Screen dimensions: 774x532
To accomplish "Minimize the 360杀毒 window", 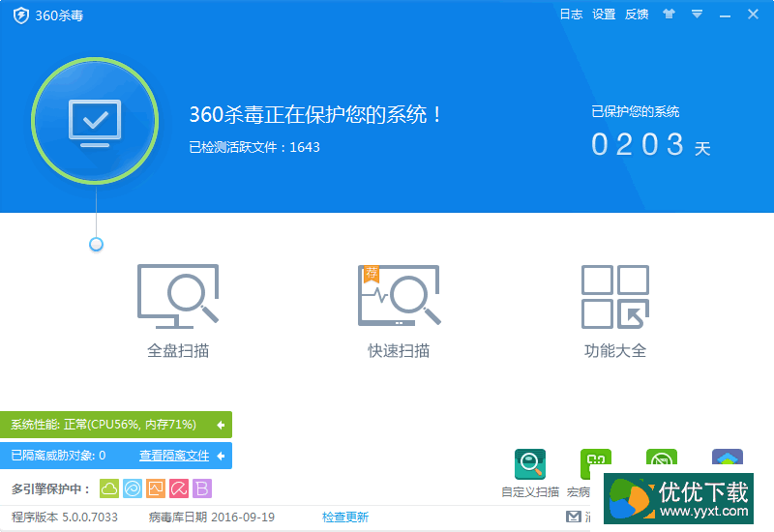I will [725, 15].
